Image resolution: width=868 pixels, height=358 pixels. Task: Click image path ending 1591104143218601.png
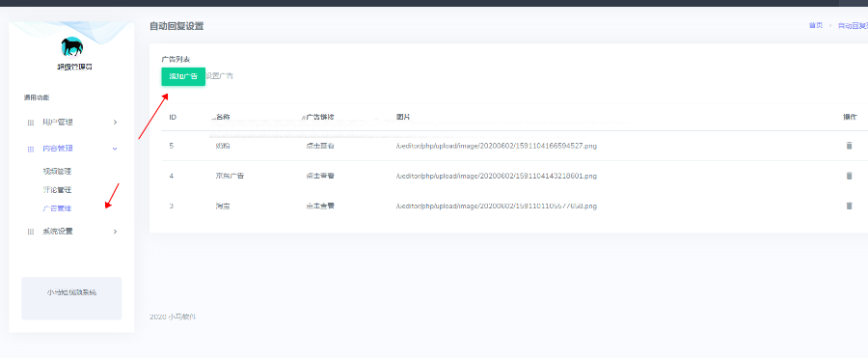point(497,176)
